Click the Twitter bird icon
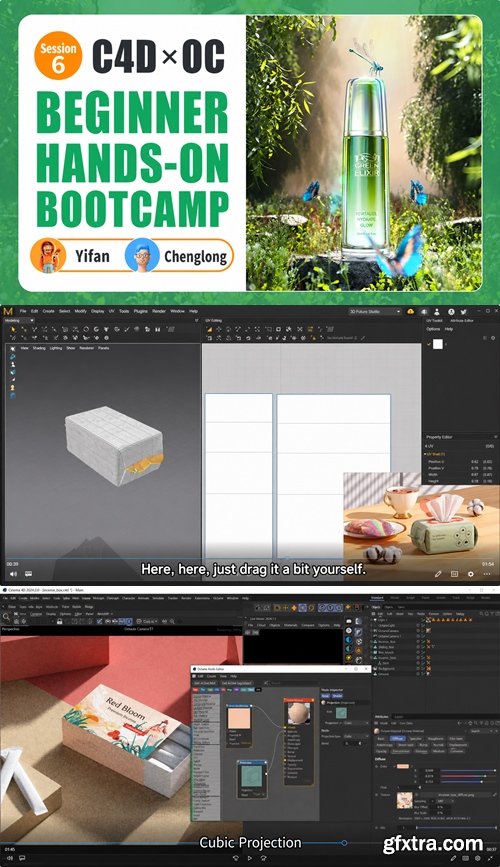Image resolution: width=500 pixels, height=867 pixels. [x=463, y=312]
